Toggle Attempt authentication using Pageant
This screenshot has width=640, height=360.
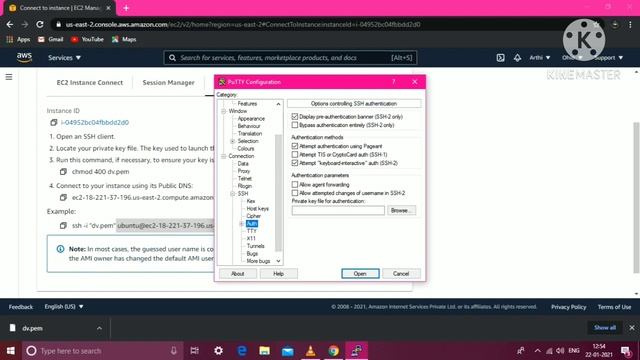pos(295,146)
